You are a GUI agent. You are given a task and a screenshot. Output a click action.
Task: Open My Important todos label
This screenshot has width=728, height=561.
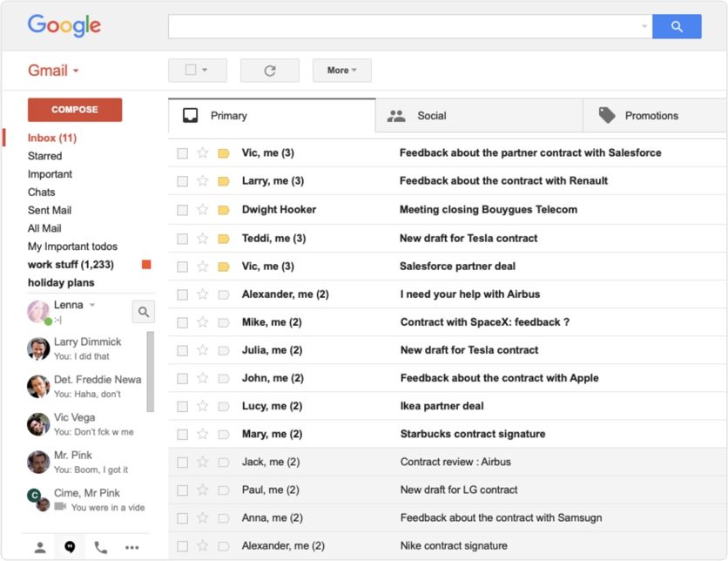(x=72, y=247)
